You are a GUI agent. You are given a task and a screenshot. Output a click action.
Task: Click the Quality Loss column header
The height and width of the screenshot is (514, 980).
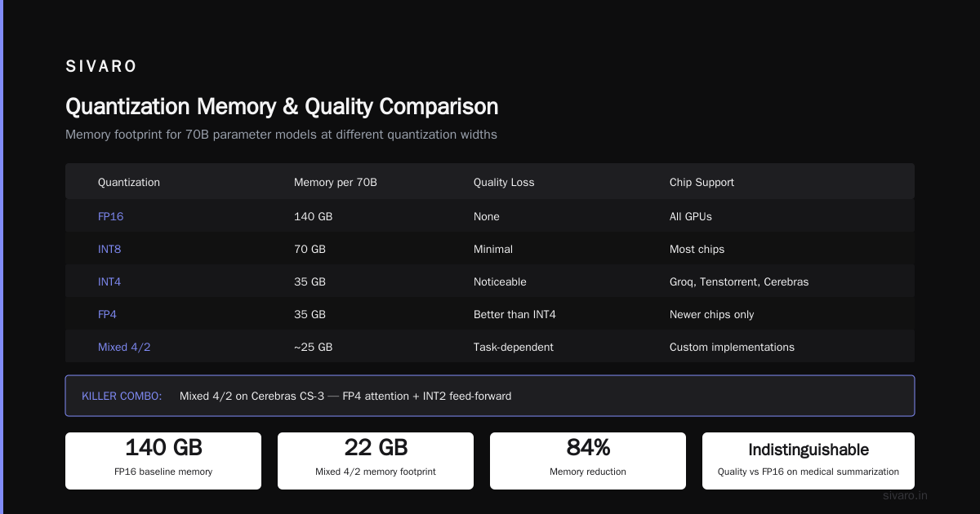[504, 182]
